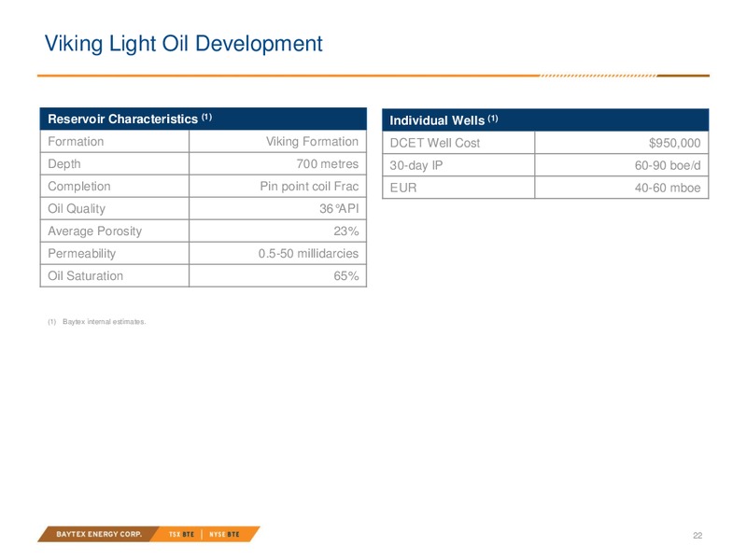Select the '60-90 boe/d' value

(x=668, y=165)
